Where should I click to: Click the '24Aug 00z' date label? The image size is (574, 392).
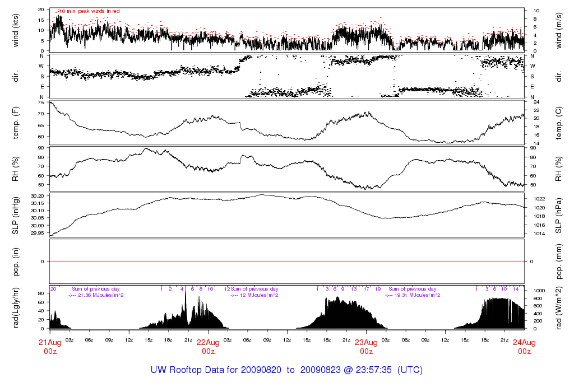524,347
